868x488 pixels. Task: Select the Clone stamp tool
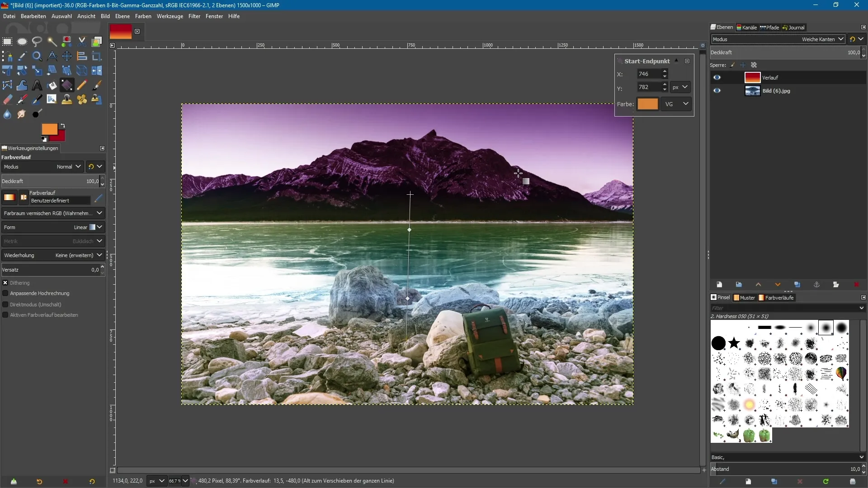click(x=67, y=99)
